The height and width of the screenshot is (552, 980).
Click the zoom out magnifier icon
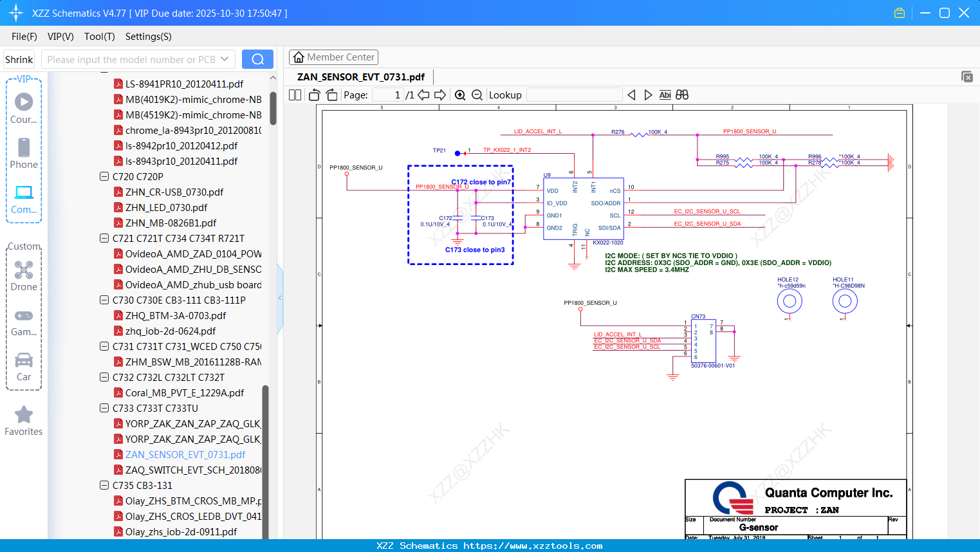point(477,95)
